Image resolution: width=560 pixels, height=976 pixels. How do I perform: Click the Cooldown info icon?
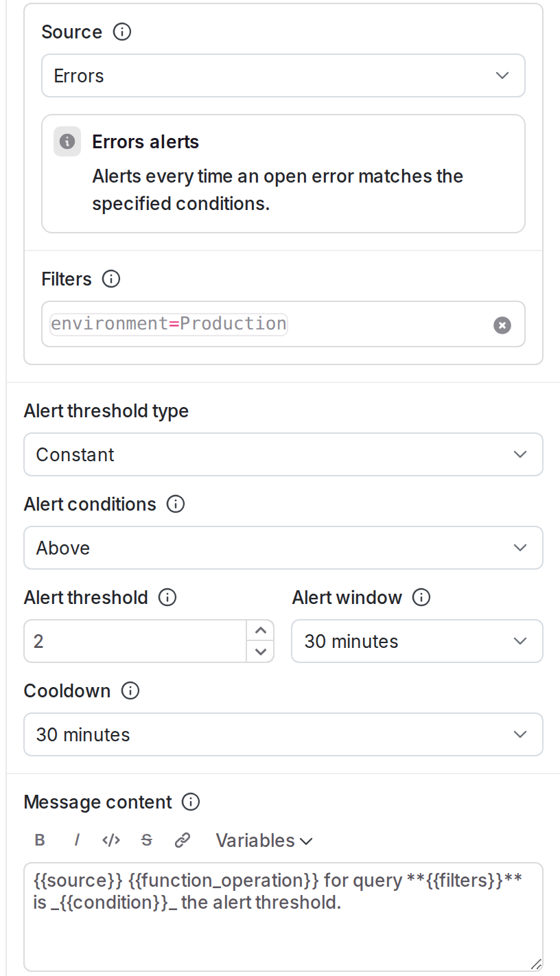[129, 691]
